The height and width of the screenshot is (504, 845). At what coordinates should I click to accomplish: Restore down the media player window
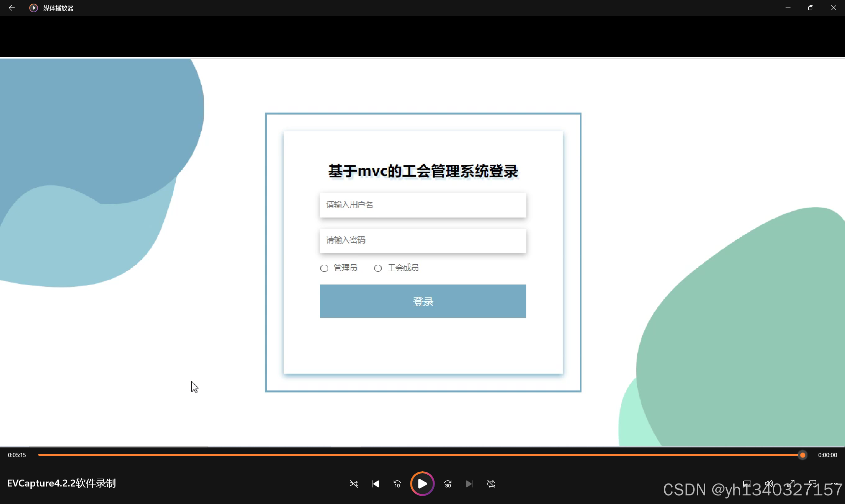[811, 8]
